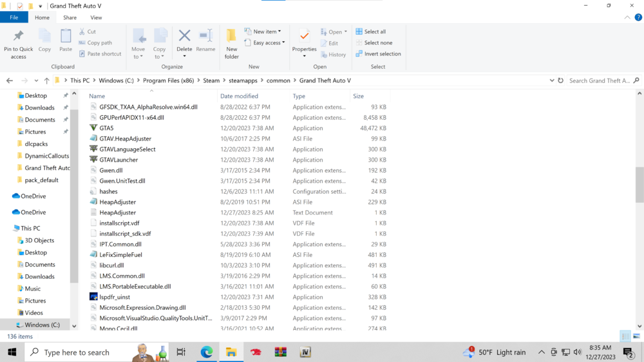Screen dimensions: 644x362
Task: Switch to the Home ribbon tab
Action: [x=42, y=17]
